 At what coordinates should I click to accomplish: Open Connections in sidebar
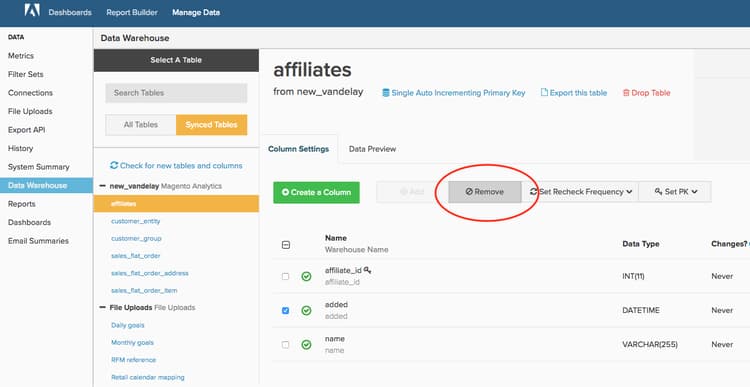pyautogui.click(x=30, y=93)
